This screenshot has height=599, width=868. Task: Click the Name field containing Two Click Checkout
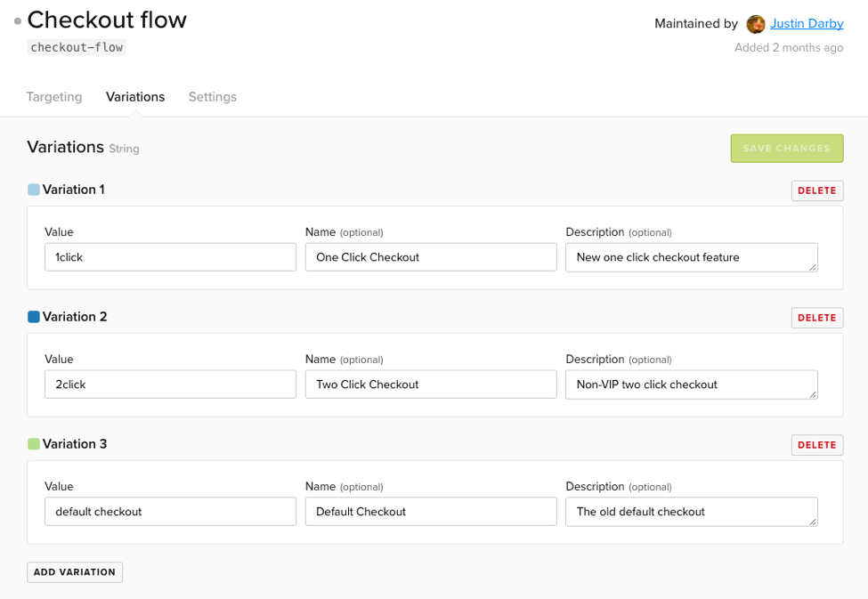click(x=430, y=384)
